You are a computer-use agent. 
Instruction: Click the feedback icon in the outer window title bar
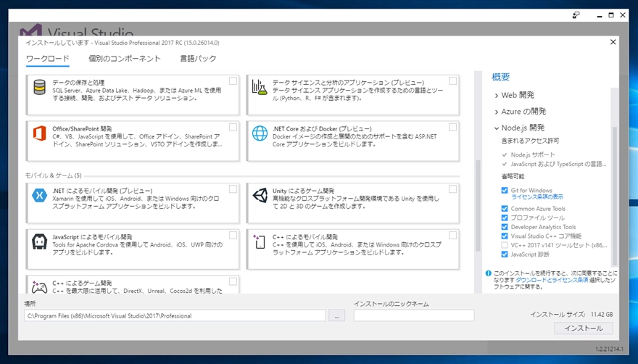pos(576,15)
